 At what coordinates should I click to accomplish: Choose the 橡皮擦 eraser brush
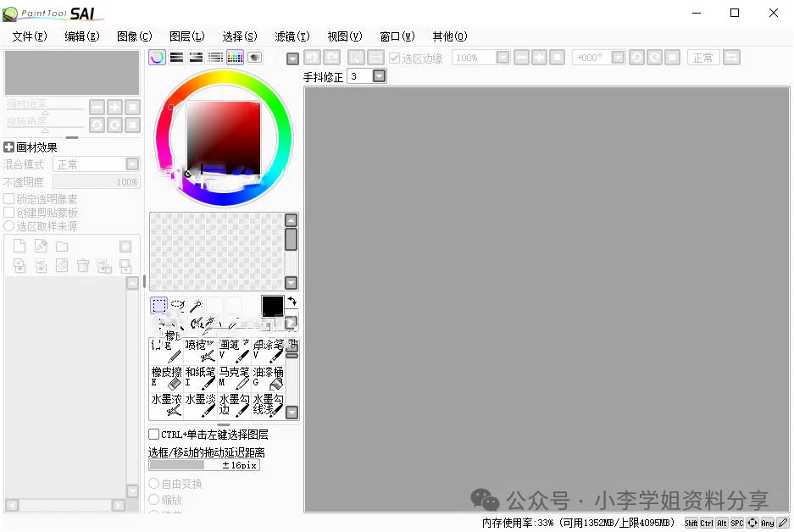(x=166, y=379)
